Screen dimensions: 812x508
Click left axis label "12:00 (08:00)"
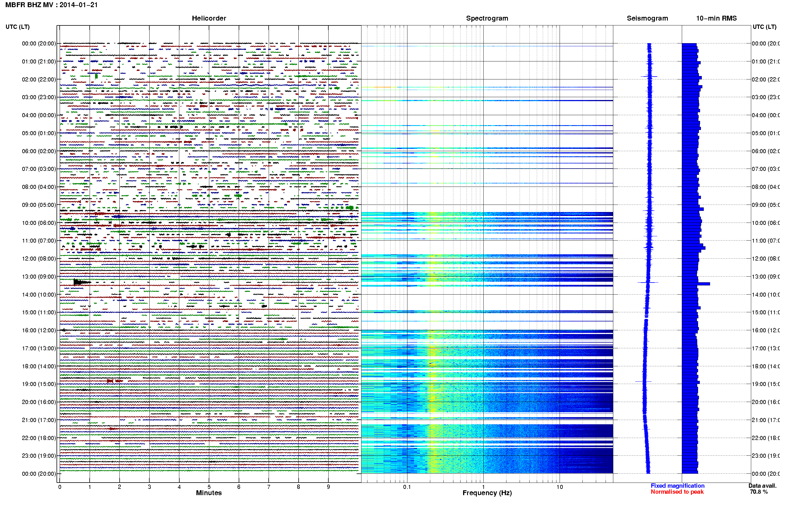tap(39, 259)
